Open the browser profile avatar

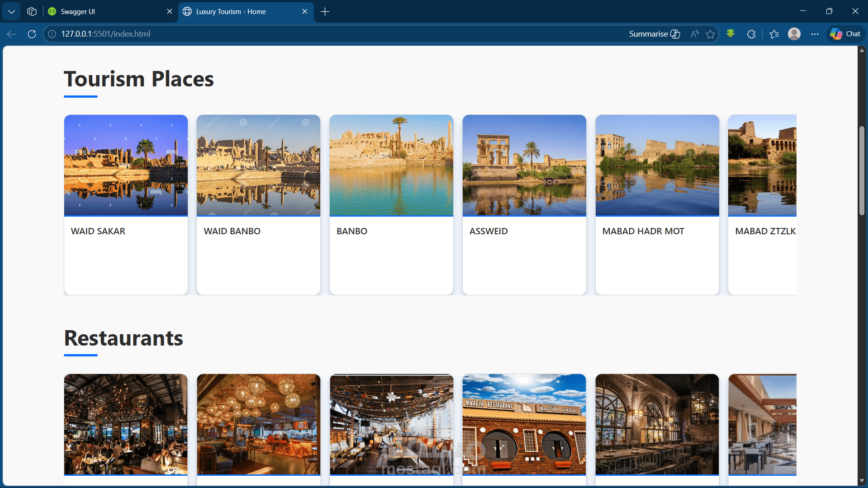tap(794, 34)
